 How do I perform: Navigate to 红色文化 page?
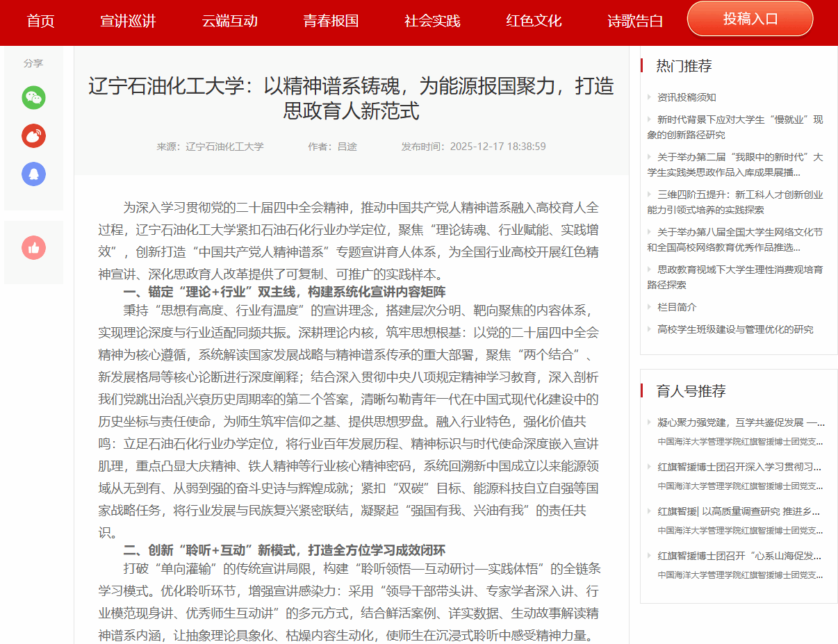tap(534, 21)
